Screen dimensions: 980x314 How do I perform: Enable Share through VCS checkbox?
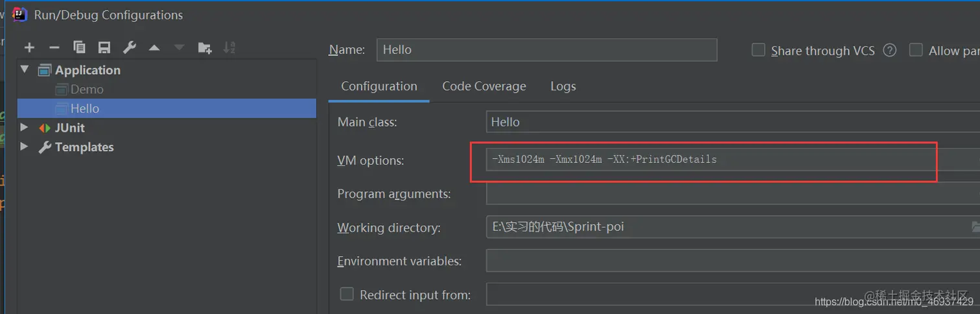click(x=758, y=50)
